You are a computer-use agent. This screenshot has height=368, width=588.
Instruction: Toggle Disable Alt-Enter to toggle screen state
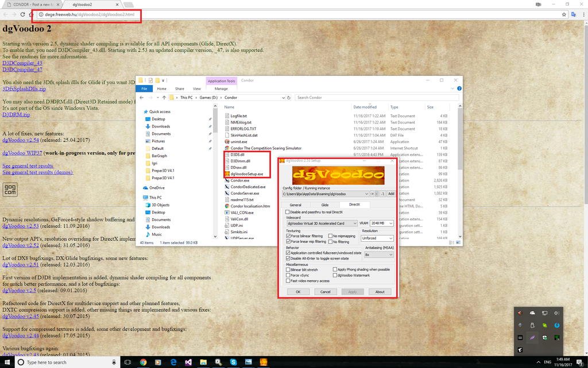pos(288,258)
